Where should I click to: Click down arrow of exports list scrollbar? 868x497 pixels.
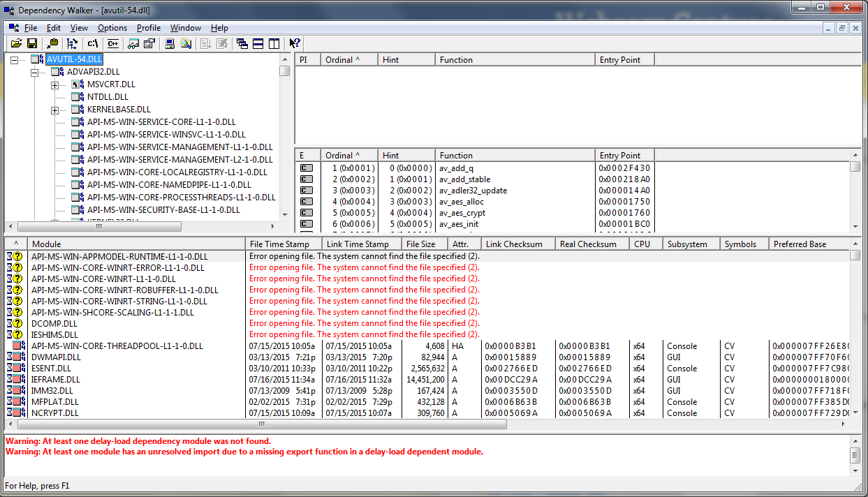855,227
